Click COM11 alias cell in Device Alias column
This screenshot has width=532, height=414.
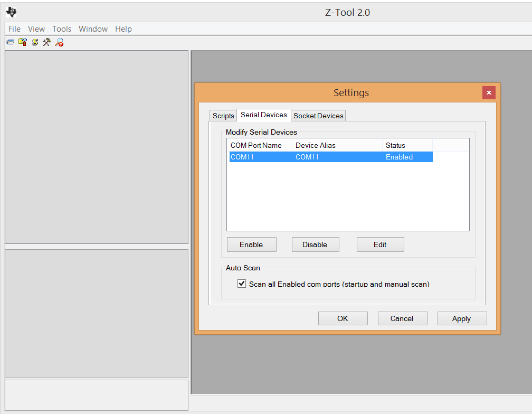[x=307, y=157]
